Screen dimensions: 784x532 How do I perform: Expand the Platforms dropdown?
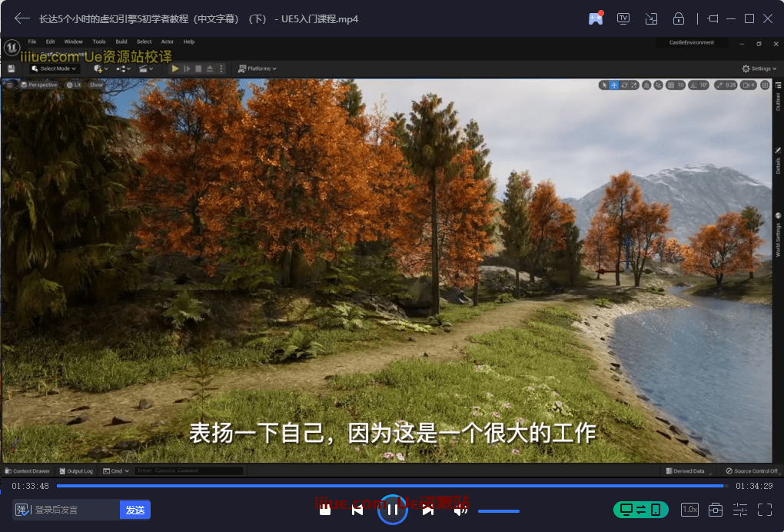pyautogui.click(x=257, y=68)
